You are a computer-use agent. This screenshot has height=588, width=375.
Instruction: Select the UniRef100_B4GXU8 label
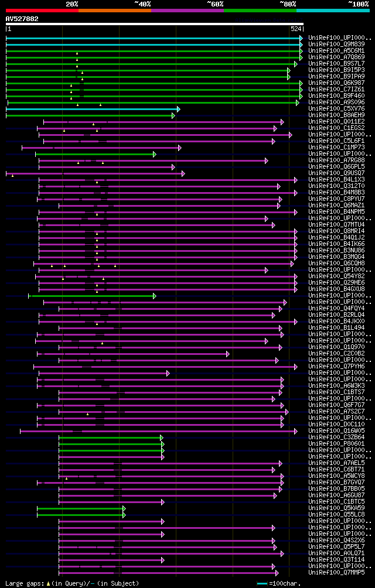(x=336, y=289)
